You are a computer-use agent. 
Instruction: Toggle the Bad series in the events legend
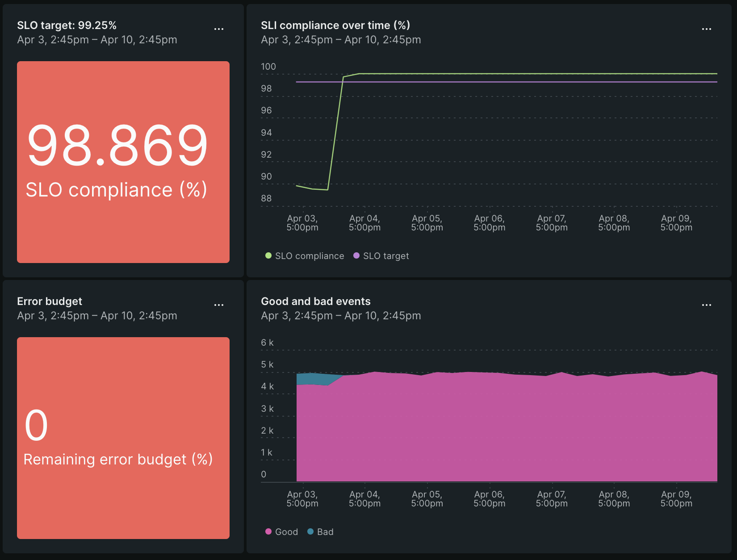(x=325, y=531)
